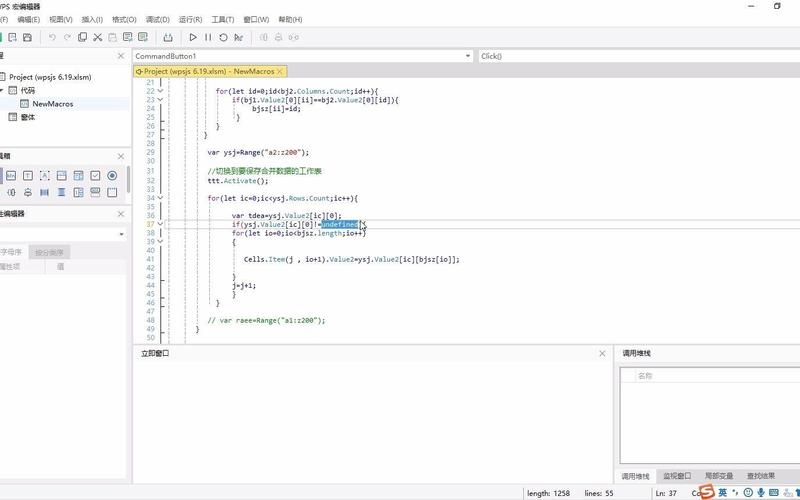Select the ComboBox control in toolbox

pos(61,176)
